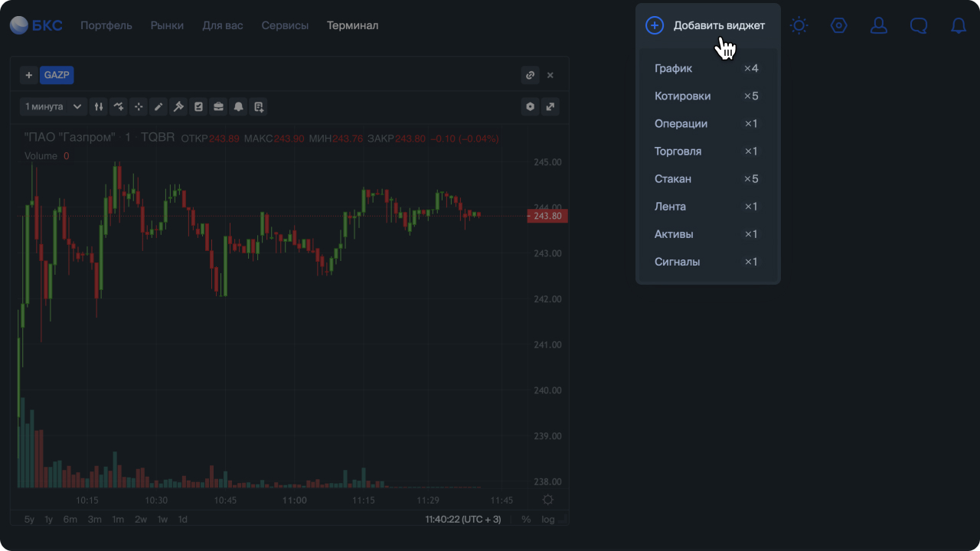Add a Лента widget
The image size is (980, 551).
707,206
